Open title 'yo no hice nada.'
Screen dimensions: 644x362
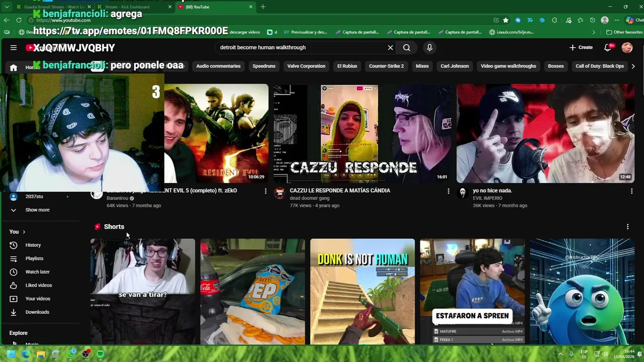493,191
